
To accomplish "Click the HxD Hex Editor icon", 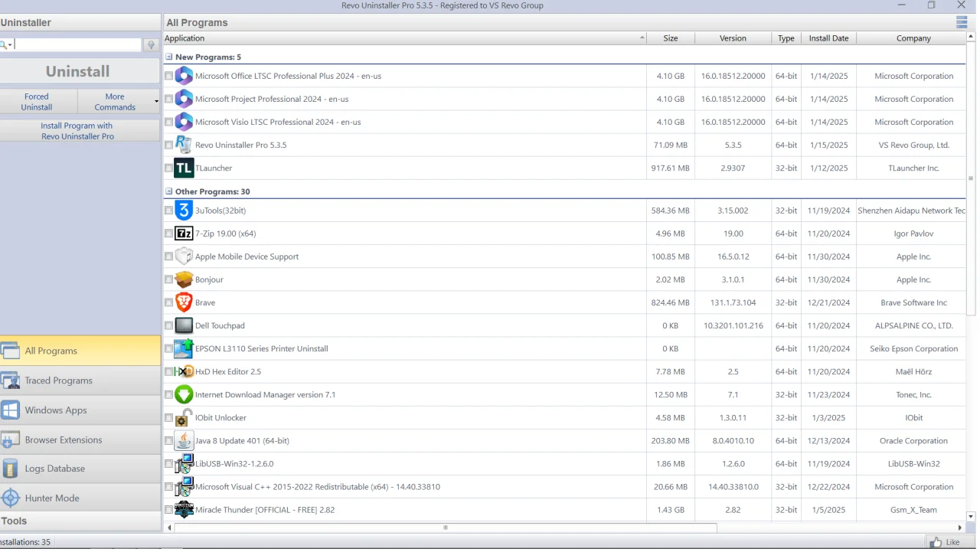I will [184, 371].
